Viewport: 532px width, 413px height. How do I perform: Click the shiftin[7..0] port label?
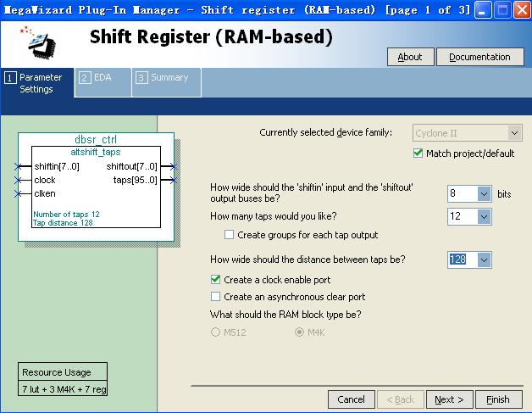point(57,166)
